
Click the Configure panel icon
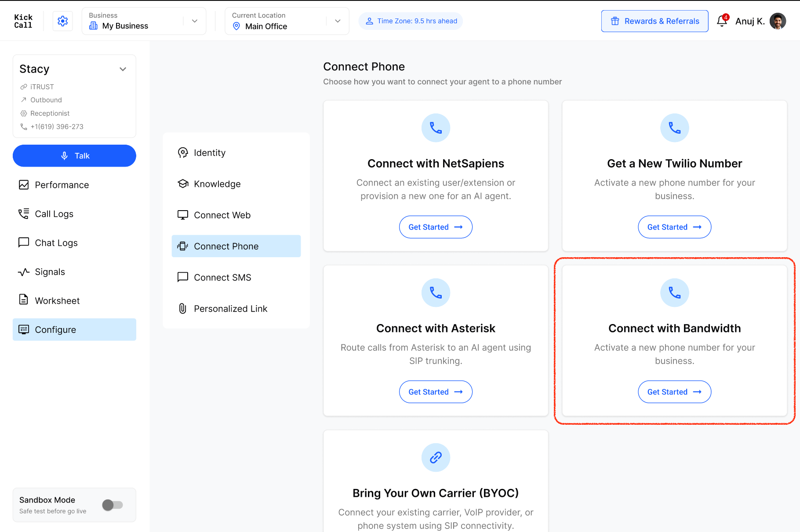click(x=24, y=330)
